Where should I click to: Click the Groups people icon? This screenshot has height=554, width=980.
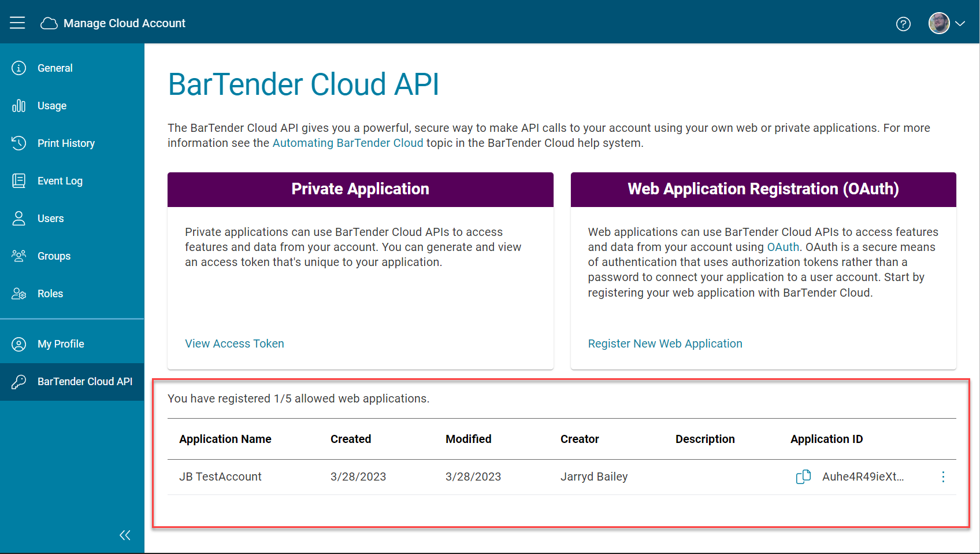(x=19, y=256)
